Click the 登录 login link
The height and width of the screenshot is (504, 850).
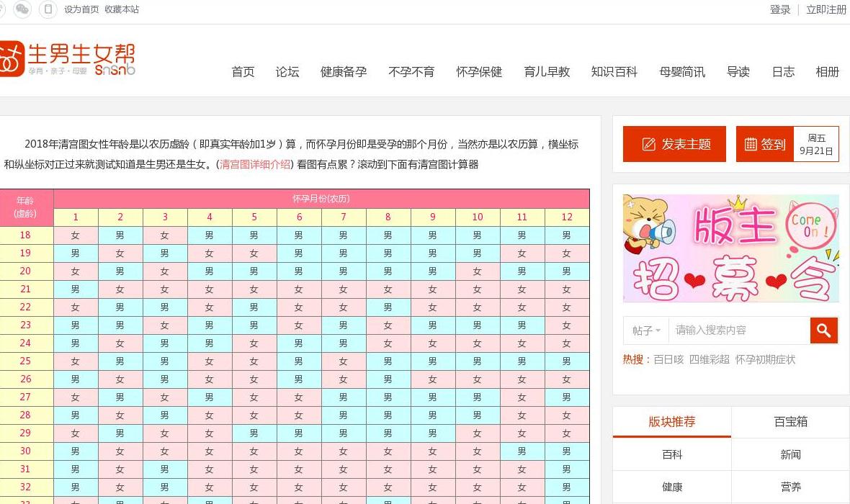(780, 9)
